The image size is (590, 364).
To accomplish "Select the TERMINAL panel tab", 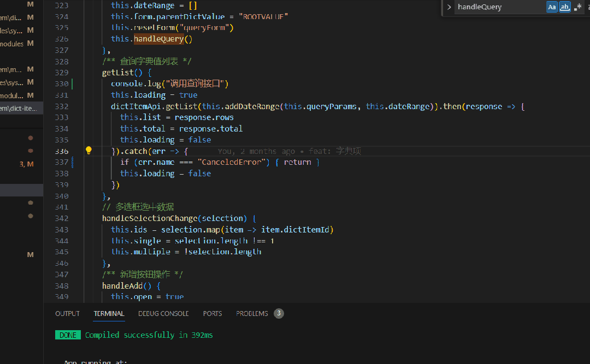I will (109, 314).
